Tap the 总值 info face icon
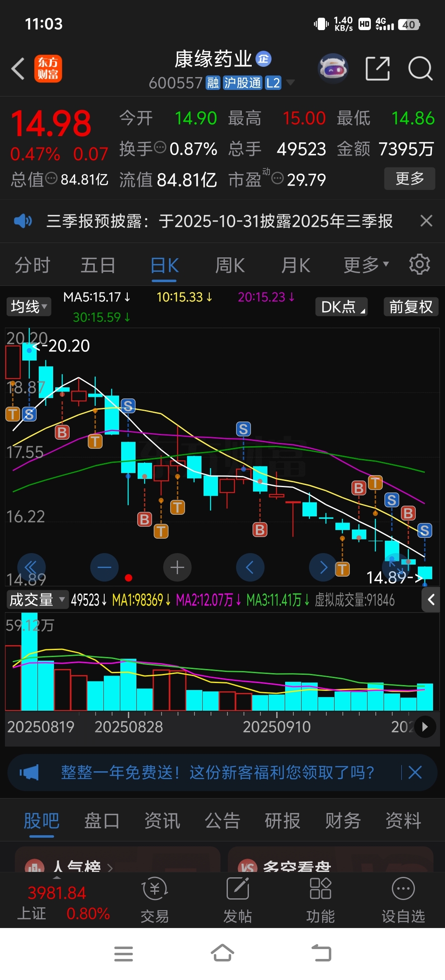The image size is (445, 980). [51, 178]
